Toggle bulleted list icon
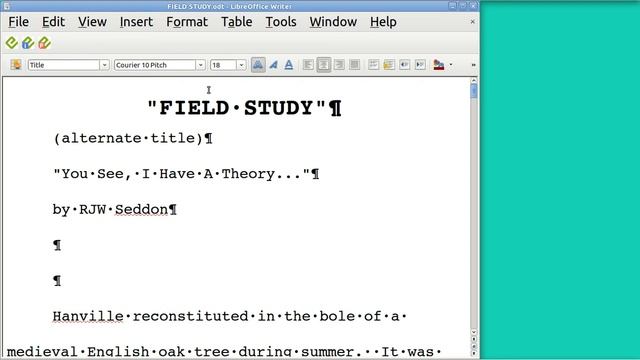The image size is (640, 360). (389, 64)
